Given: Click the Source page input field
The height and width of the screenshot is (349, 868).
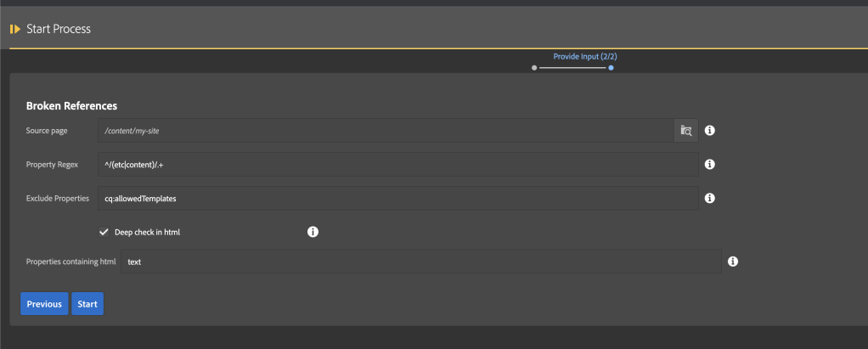Looking at the screenshot, I should click(x=386, y=130).
